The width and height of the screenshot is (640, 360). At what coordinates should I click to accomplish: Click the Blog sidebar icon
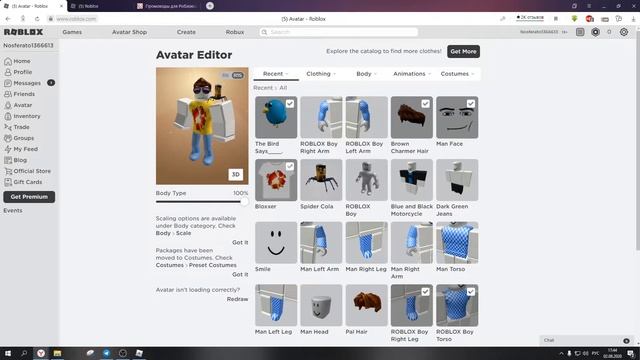[x=8, y=160]
